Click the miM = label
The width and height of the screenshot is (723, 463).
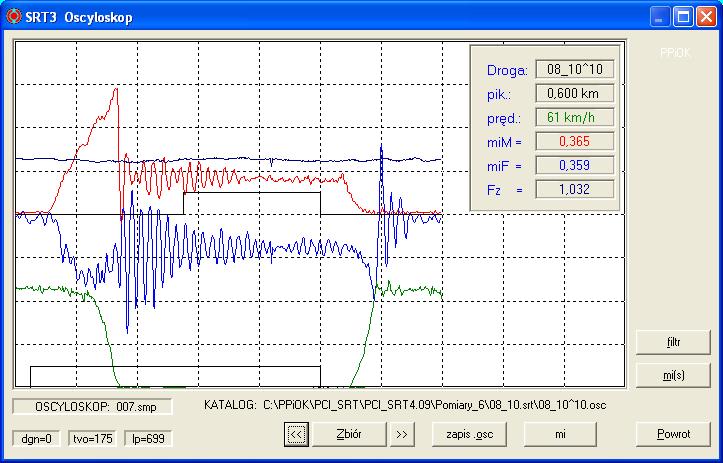(x=504, y=142)
